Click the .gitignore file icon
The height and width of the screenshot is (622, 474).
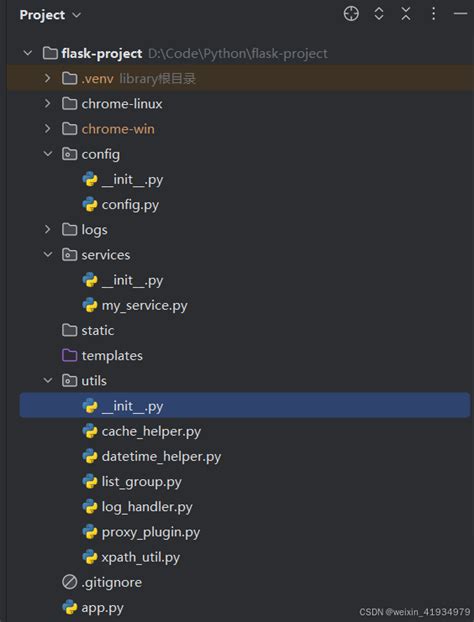coord(69,582)
